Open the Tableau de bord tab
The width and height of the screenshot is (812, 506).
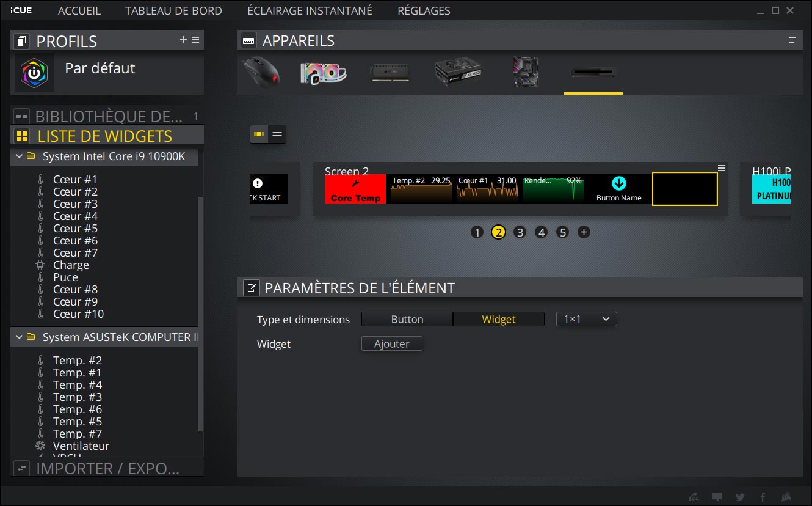click(173, 11)
